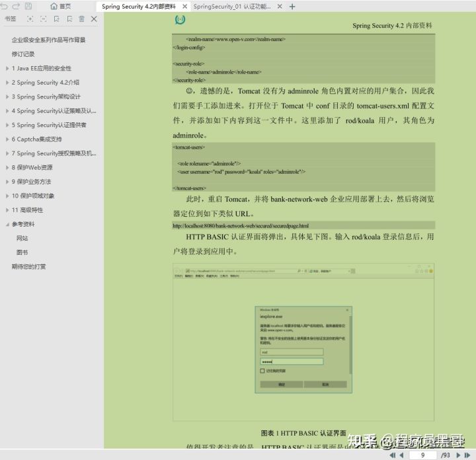Open bookmark 修订记录
Viewport: 476px width, 460px height.
[x=23, y=54]
